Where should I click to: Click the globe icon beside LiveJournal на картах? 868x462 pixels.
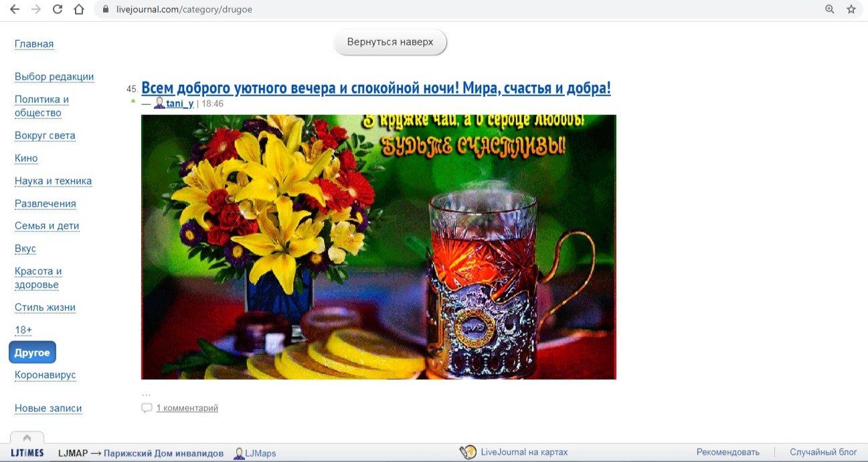tap(468, 453)
